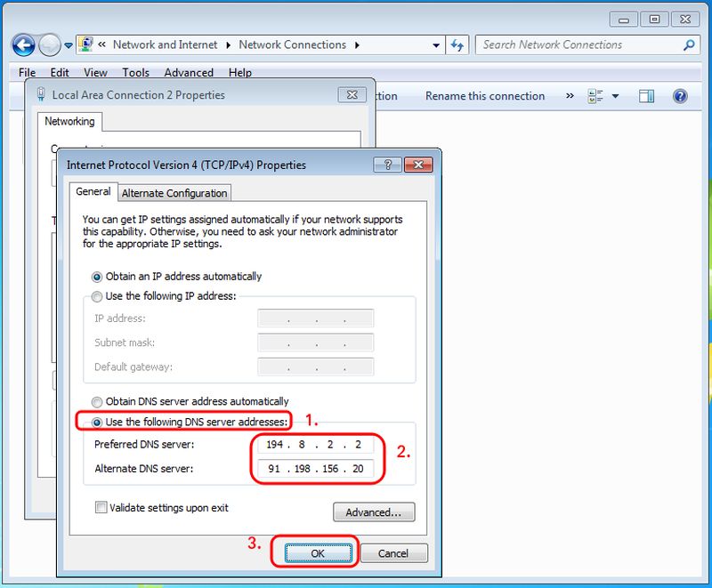The image size is (712, 588).
Task: Click the Preferred DNS server field
Action: point(315,444)
